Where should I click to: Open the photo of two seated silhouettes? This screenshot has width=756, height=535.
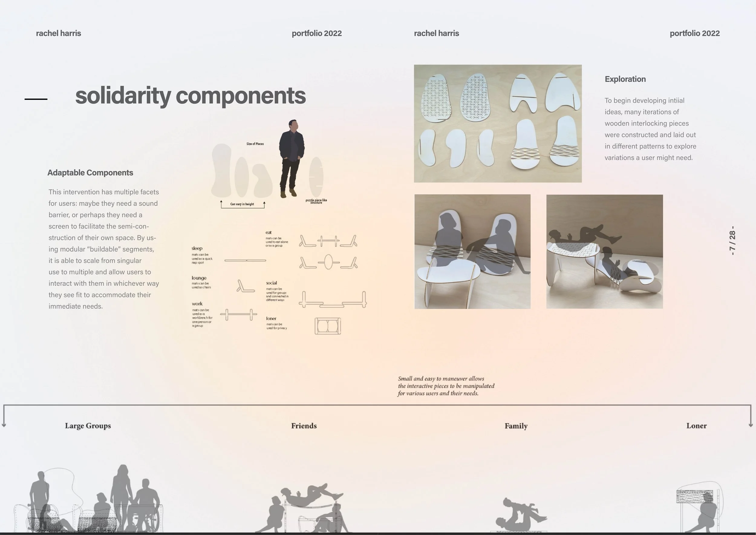coord(472,251)
